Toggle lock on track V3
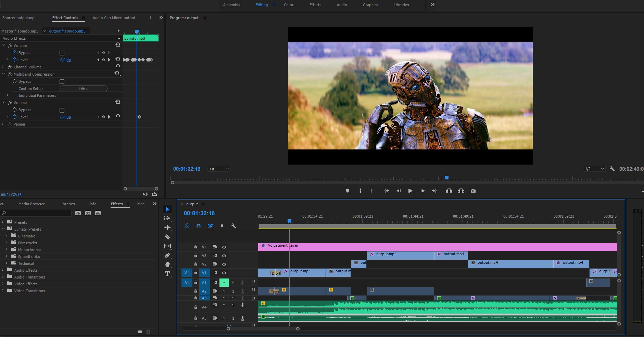The width and height of the screenshot is (644, 337). tap(195, 256)
